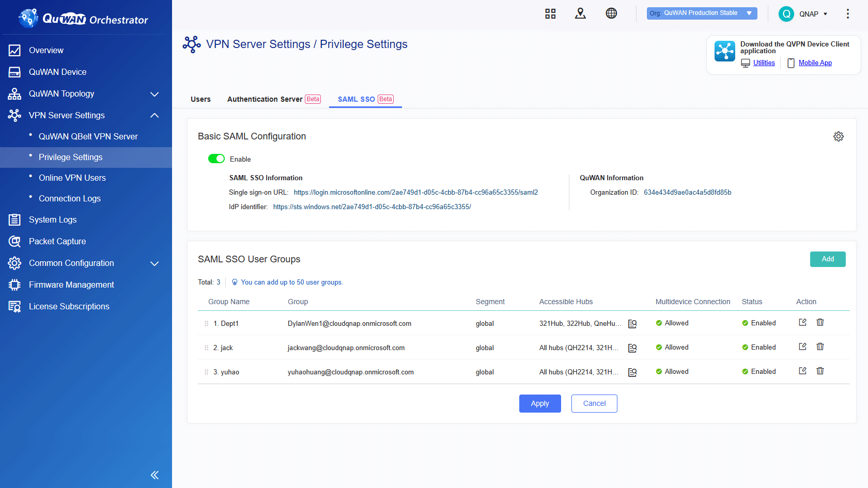Expand the Common Configuration chevron

(x=154, y=263)
